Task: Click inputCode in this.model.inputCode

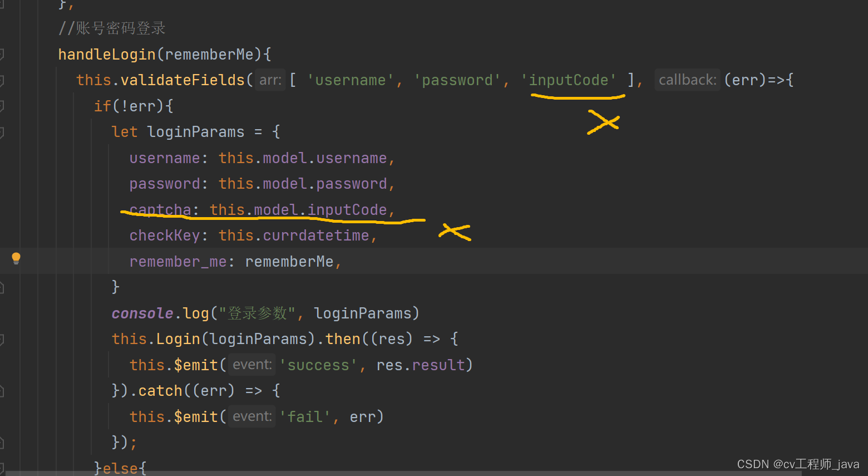Action: click(347, 210)
